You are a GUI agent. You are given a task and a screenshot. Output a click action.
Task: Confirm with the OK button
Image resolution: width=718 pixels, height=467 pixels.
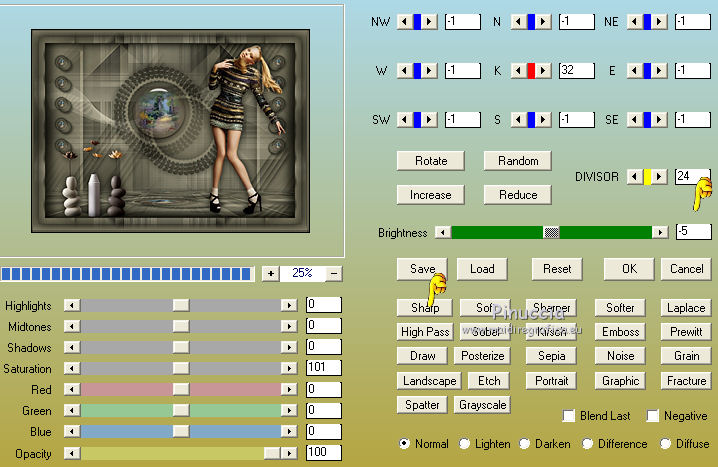click(629, 269)
